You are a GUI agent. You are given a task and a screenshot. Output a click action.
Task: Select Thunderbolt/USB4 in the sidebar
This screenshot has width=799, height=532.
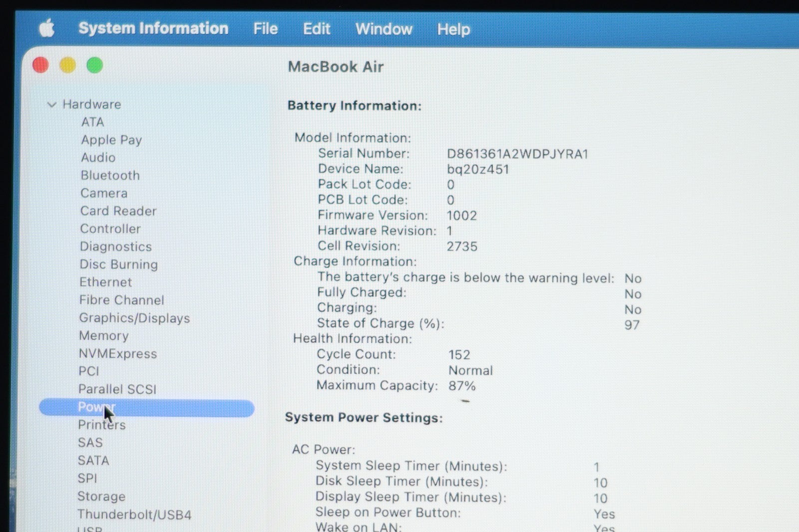pos(134,515)
